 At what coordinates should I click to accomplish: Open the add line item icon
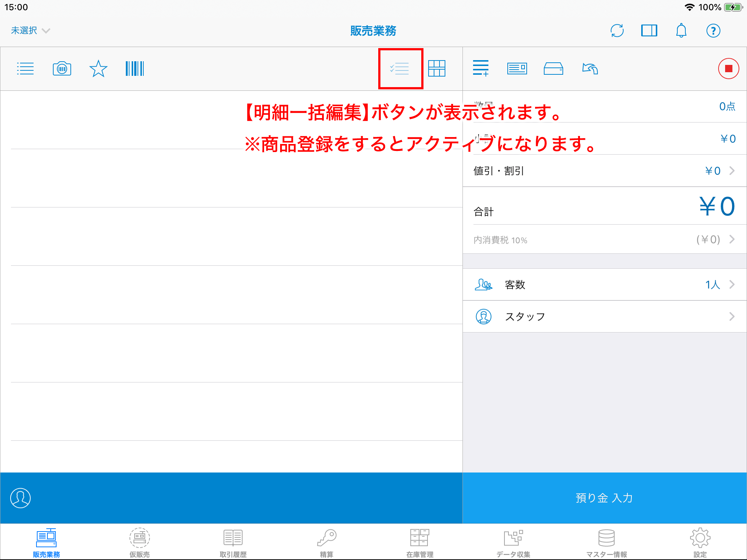[x=481, y=68]
